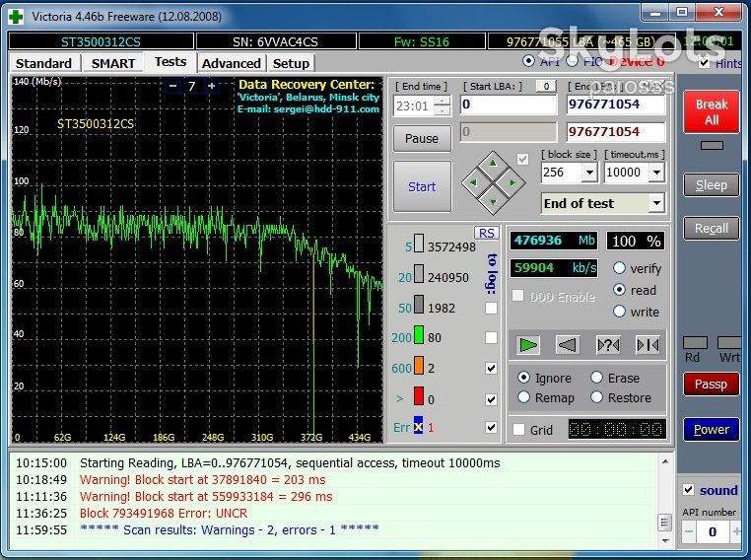Viewport: 751px width, 560px height.
Task: Click the Start button
Action: point(422,186)
